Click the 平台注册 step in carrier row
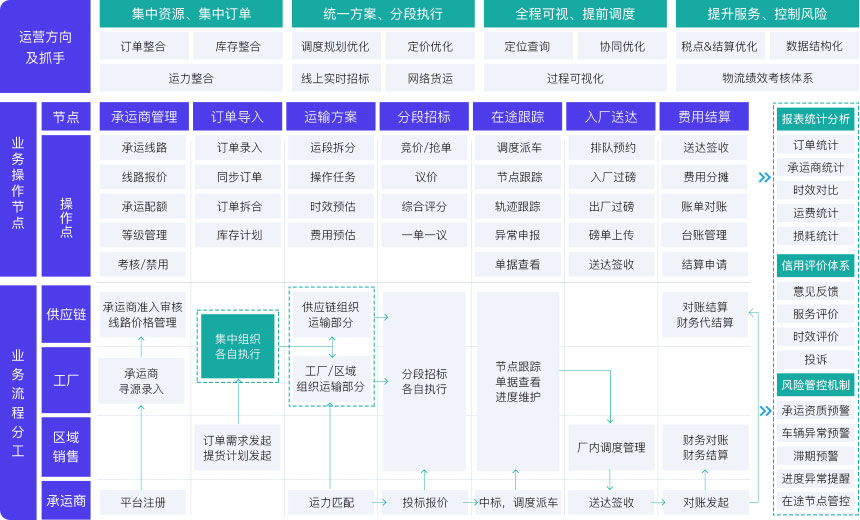This screenshot has height=520, width=860. click(141, 502)
